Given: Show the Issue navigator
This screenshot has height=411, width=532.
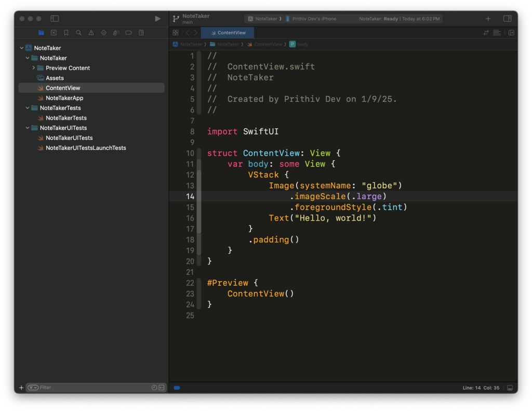Looking at the screenshot, I should pyautogui.click(x=91, y=32).
